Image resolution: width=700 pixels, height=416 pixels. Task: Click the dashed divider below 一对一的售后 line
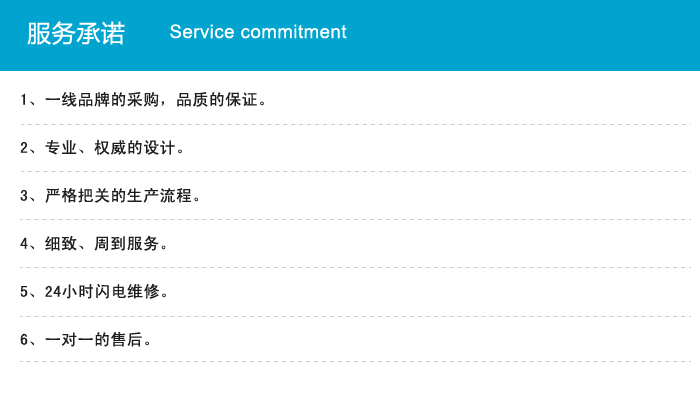[355, 362]
